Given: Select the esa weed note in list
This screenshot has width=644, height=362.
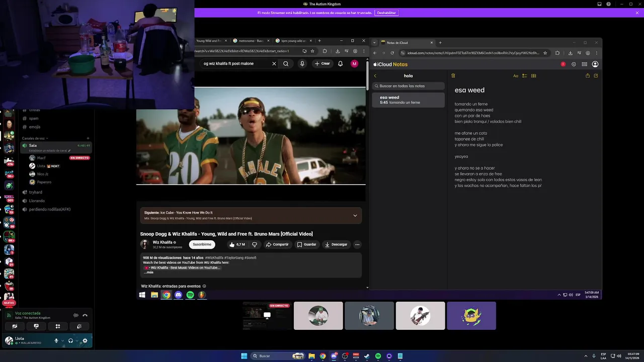Looking at the screenshot, I should [409, 100].
